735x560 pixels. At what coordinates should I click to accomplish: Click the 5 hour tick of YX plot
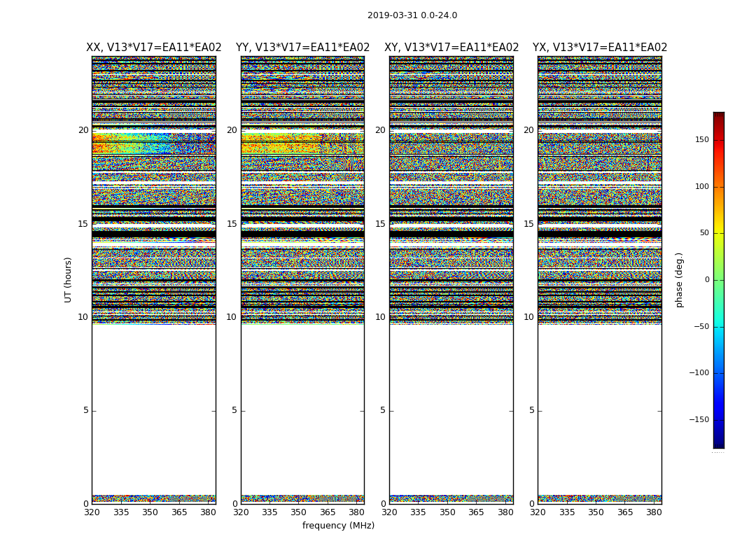pyautogui.click(x=531, y=410)
